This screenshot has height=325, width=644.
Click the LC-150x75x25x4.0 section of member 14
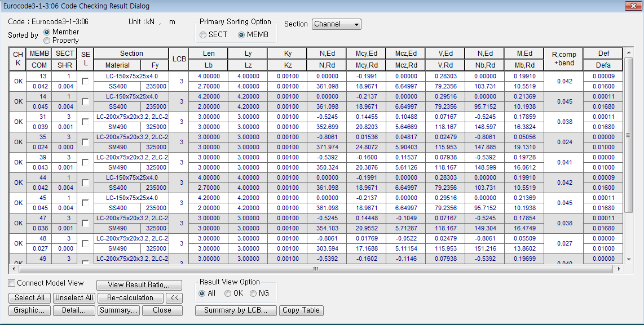click(131, 97)
